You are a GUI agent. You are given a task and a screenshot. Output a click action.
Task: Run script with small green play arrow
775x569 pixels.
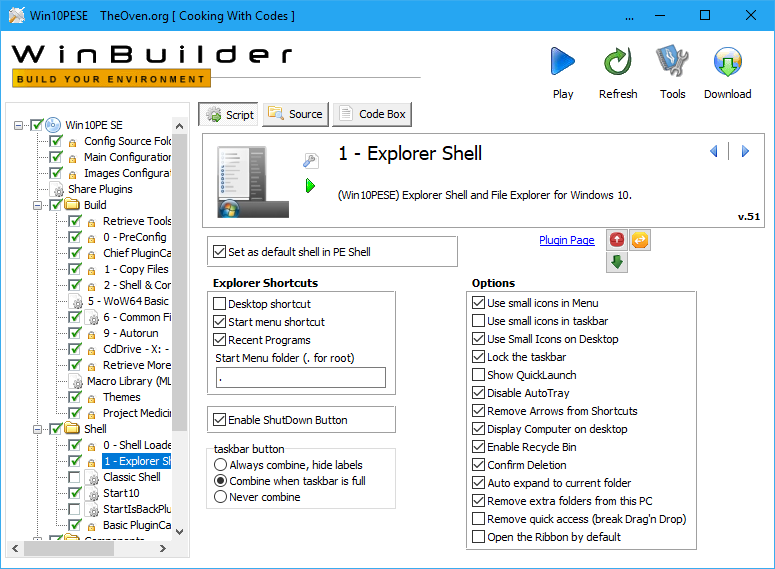click(310, 186)
